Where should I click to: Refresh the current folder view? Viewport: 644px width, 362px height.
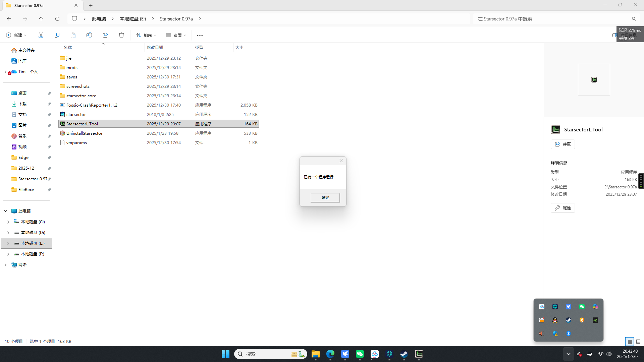click(57, 19)
